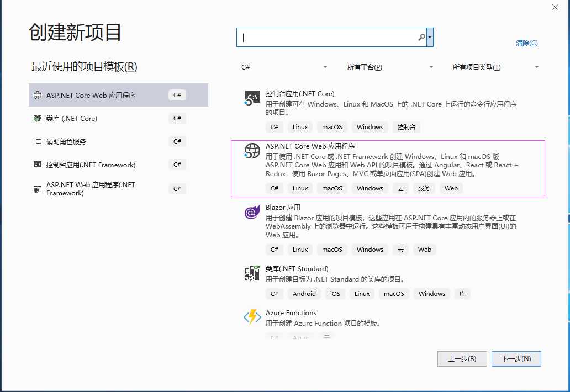Click the ASP.NET Core Web globe icon in template list
Viewport: 570px width, 392px height.
coord(252,151)
